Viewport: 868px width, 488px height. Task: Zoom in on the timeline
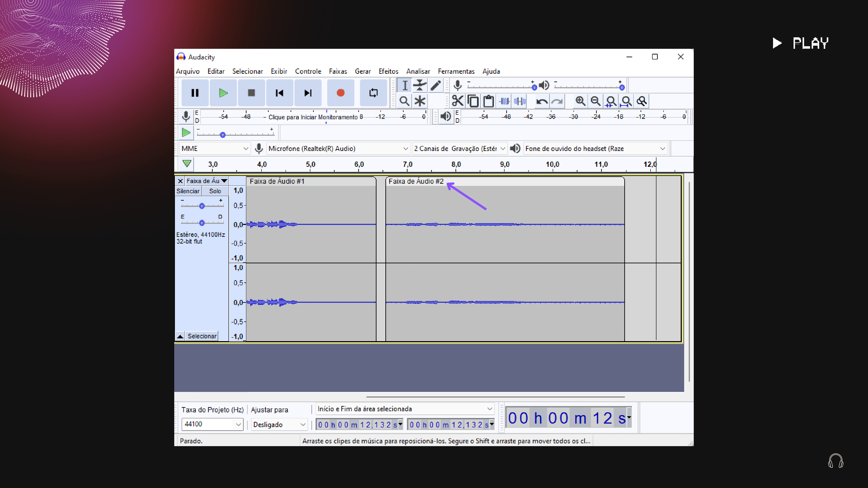pos(580,101)
